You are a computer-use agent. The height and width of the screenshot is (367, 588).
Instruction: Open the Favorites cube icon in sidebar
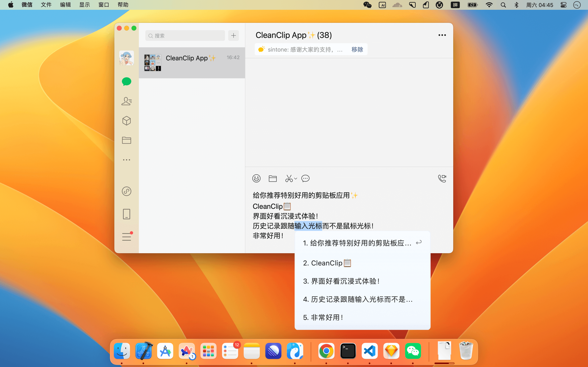click(x=126, y=121)
